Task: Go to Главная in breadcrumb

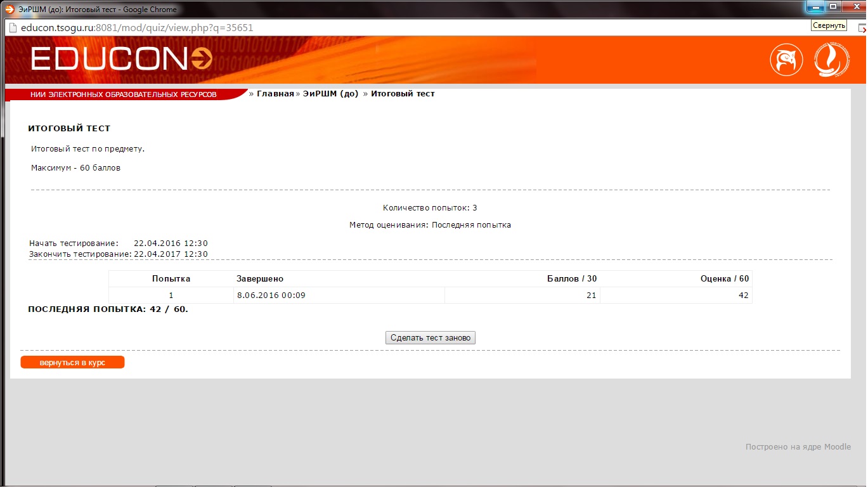Action: (x=275, y=94)
